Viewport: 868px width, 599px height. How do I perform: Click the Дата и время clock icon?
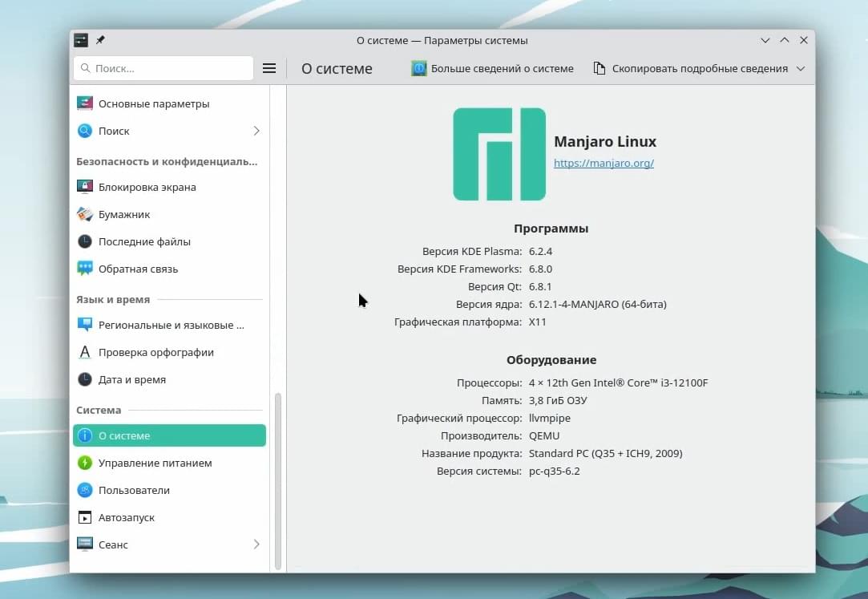(x=85, y=379)
